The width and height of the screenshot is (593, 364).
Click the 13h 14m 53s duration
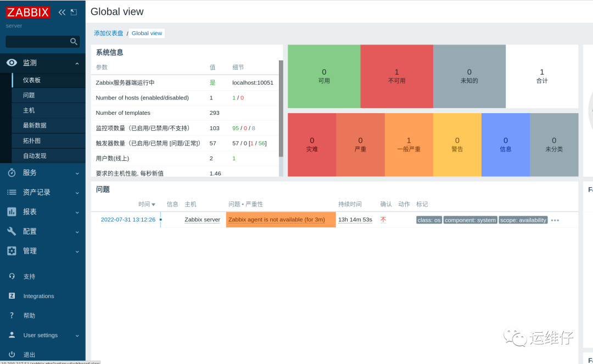[355, 220]
